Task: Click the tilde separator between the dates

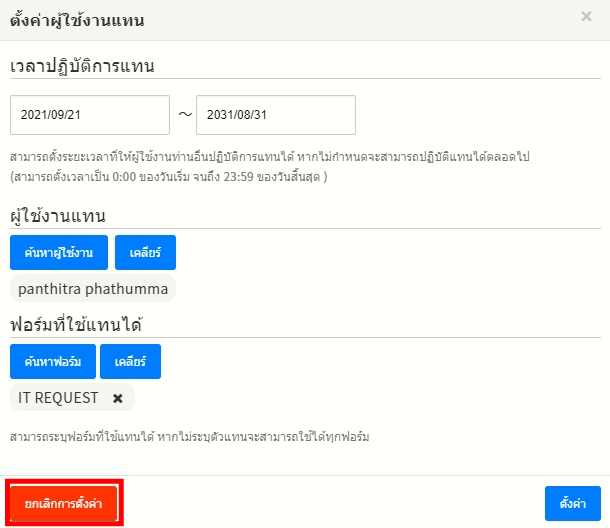Action: pos(184,114)
